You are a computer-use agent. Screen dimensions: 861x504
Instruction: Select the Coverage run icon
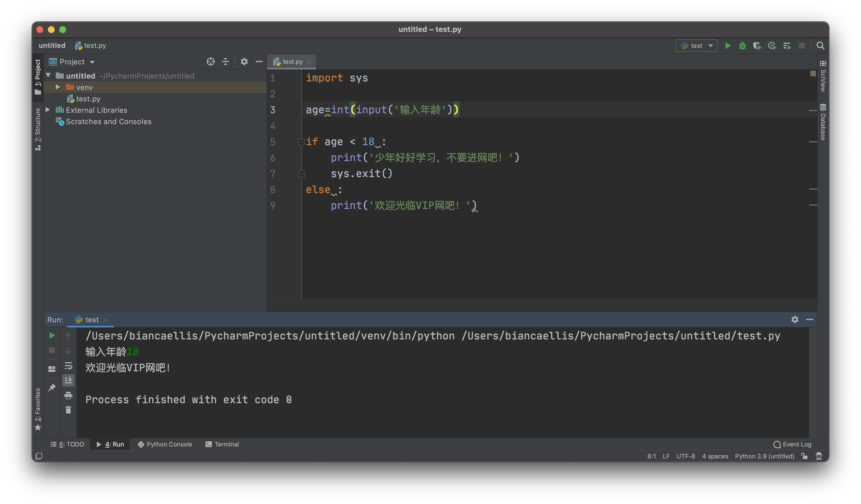(757, 45)
